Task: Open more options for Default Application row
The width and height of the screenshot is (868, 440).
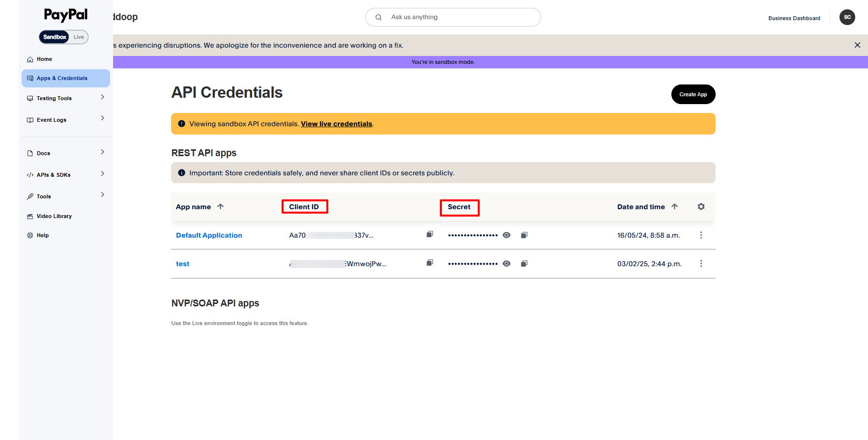Action: point(701,235)
